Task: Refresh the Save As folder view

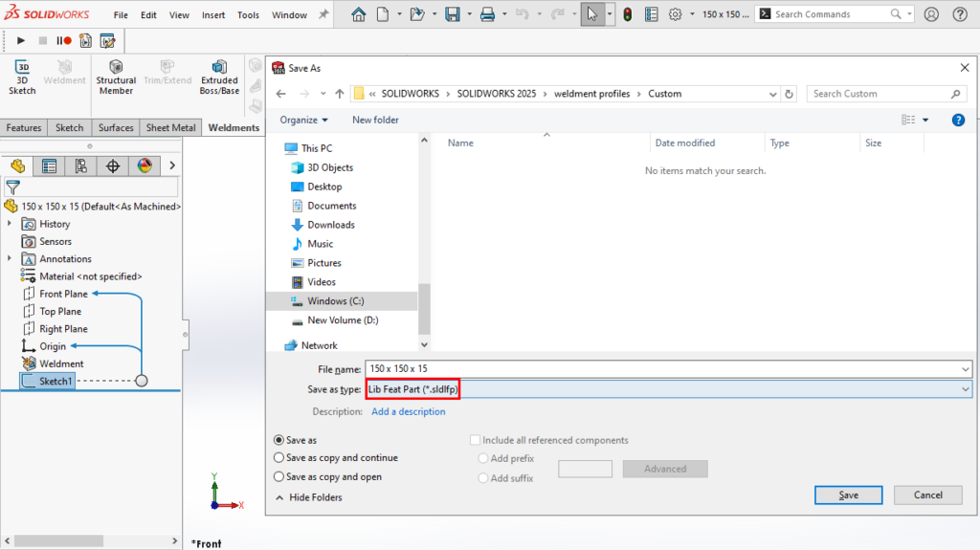Action: point(789,94)
